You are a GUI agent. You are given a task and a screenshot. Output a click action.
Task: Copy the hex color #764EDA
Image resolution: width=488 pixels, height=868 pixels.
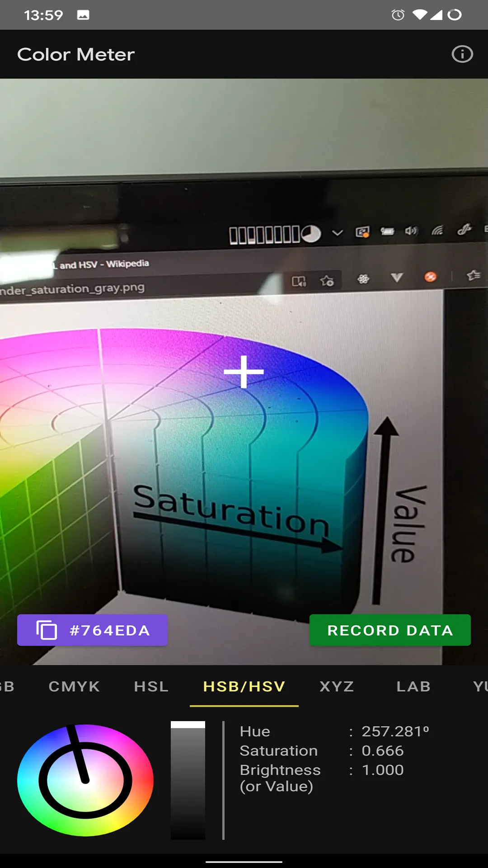coord(93,630)
